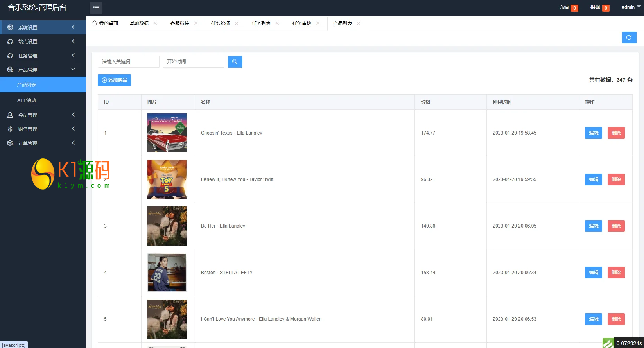Switch to the 任务轮播 tab
The width and height of the screenshot is (644, 348).
coord(221,23)
